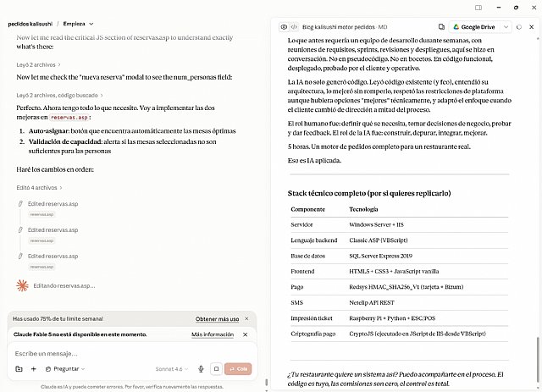Viewport: 542px width, 392px height.
Task: Save artifact to Google Drive
Action: (x=473, y=27)
